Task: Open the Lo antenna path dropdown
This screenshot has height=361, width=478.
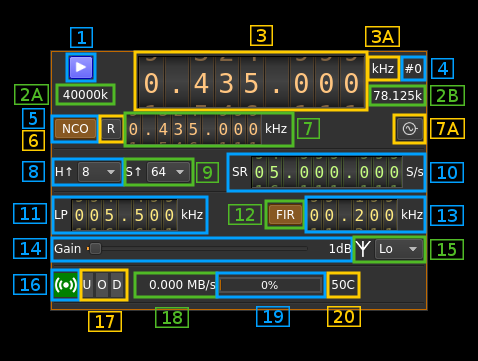Action: pyautogui.click(x=399, y=249)
